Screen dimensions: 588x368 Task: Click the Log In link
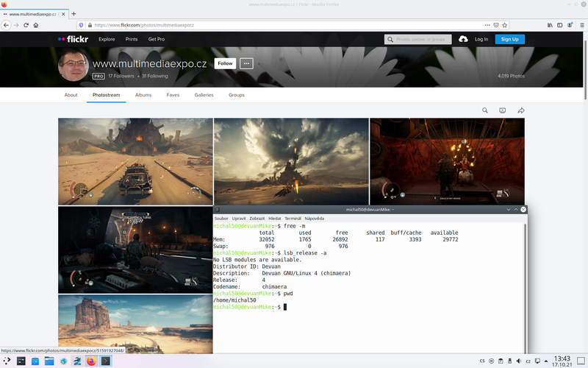pyautogui.click(x=481, y=39)
